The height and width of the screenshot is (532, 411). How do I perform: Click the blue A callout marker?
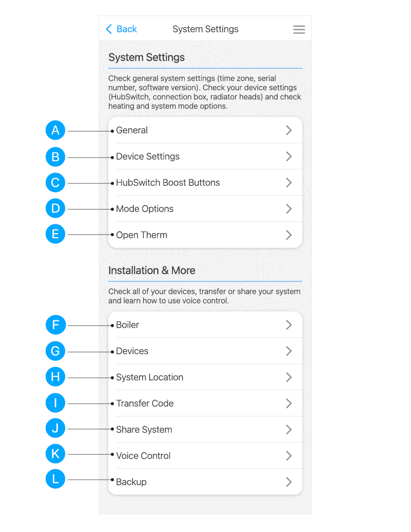pyautogui.click(x=55, y=130)
